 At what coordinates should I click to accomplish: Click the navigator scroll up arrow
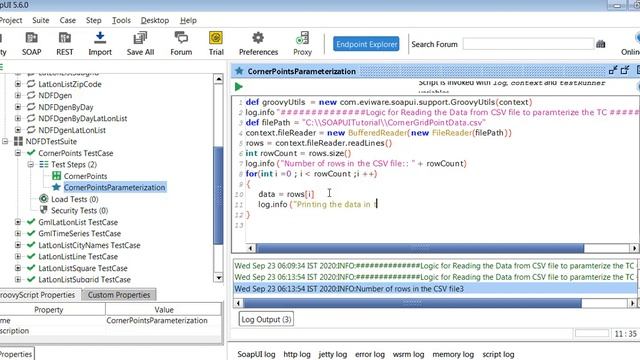point(218,79)
